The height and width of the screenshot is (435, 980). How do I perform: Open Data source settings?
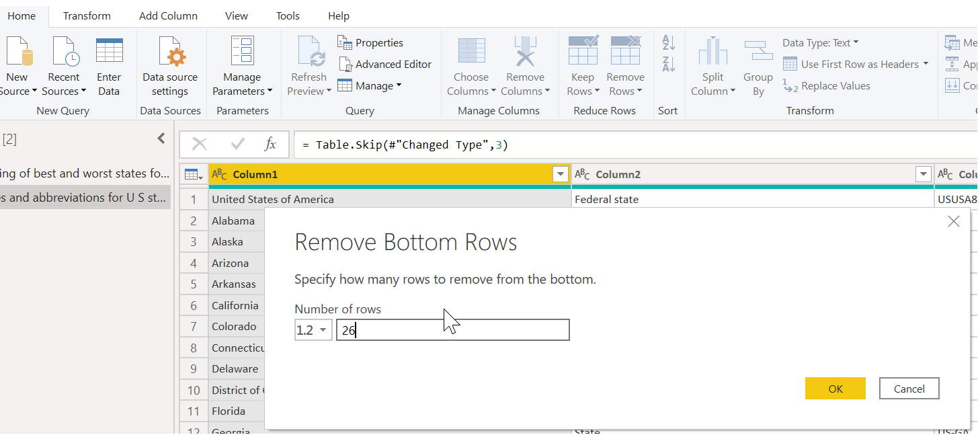coord(170,66)
